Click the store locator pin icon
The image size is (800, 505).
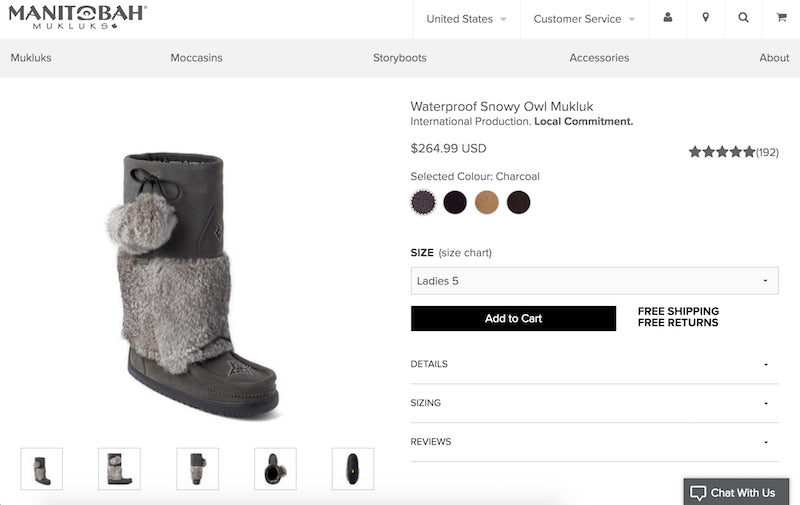tap(706, 18)
